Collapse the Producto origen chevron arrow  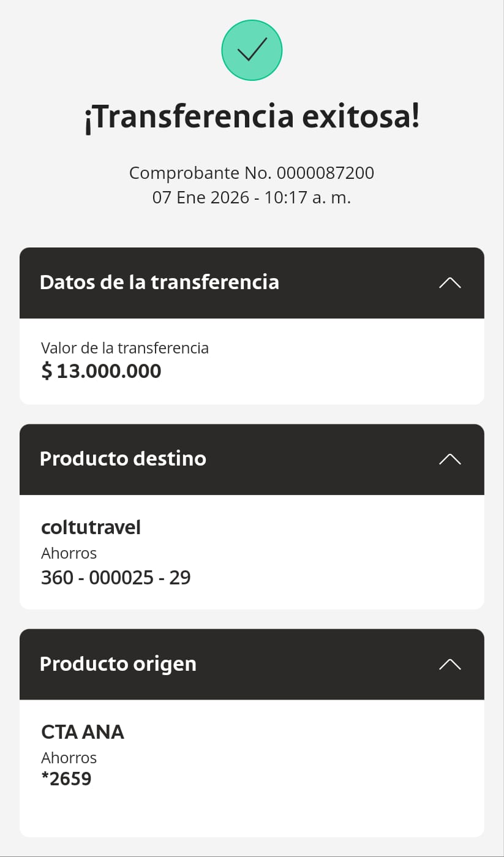[449, 665]
